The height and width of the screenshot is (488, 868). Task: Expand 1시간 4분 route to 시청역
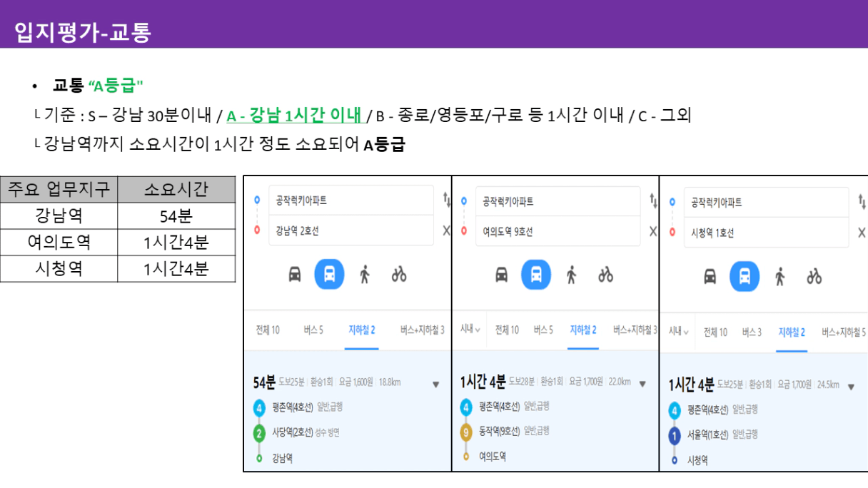(851, 387)
